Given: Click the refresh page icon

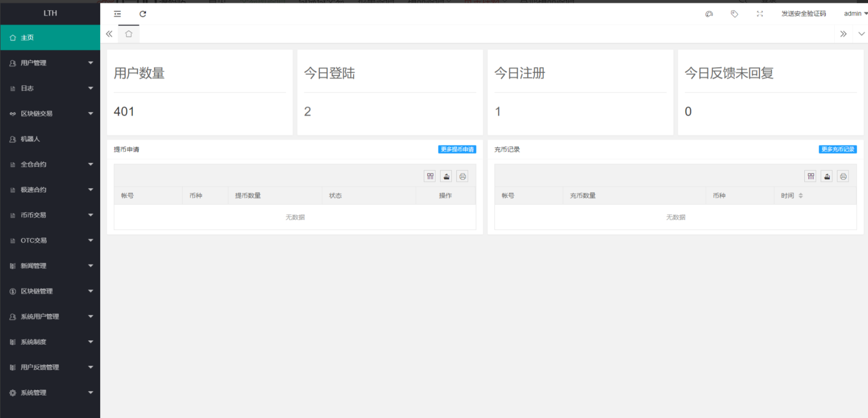Looking at the screenshot, I should tap(143, 14).
